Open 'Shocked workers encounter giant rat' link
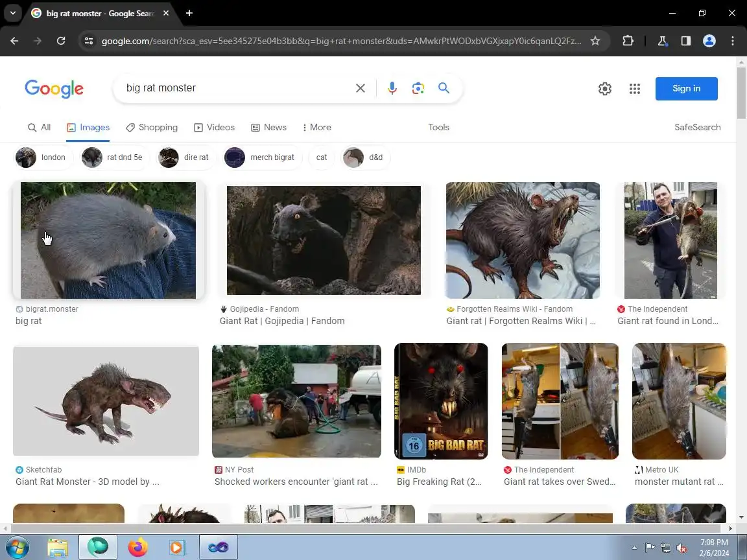This screenshot has width=747, height=560. pyautogui.click(x=296, y=482)
